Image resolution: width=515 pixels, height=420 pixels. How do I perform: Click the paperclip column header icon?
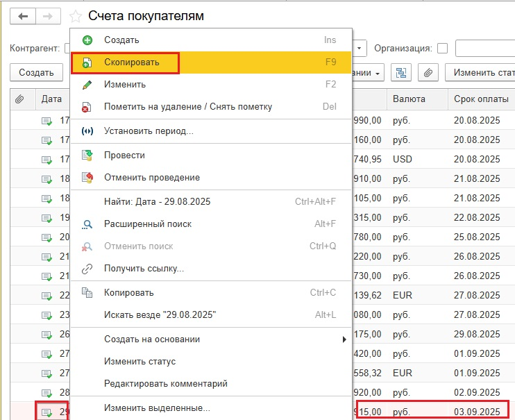(x=19, y=99)
